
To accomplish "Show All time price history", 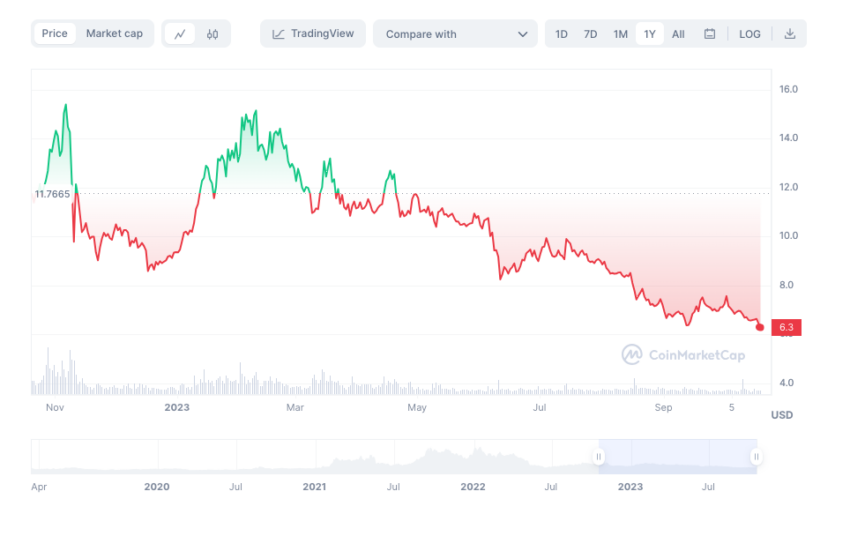I will pyautogui.click(x=678, y=34).
